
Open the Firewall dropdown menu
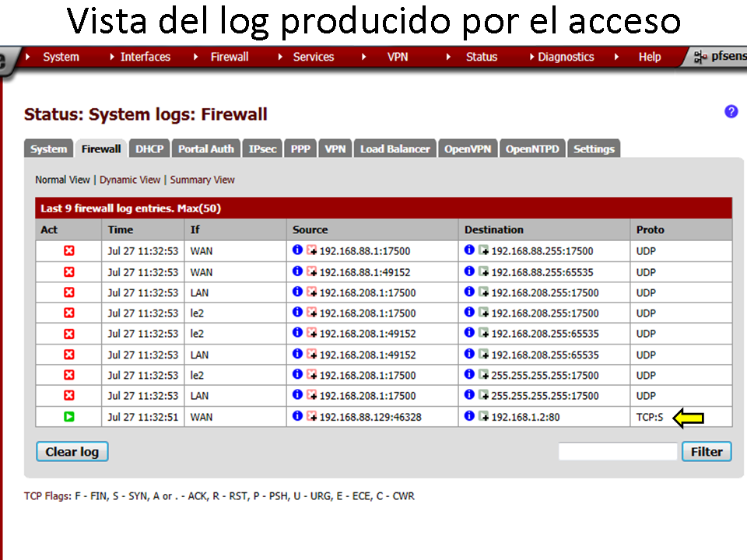pos(229,57)
